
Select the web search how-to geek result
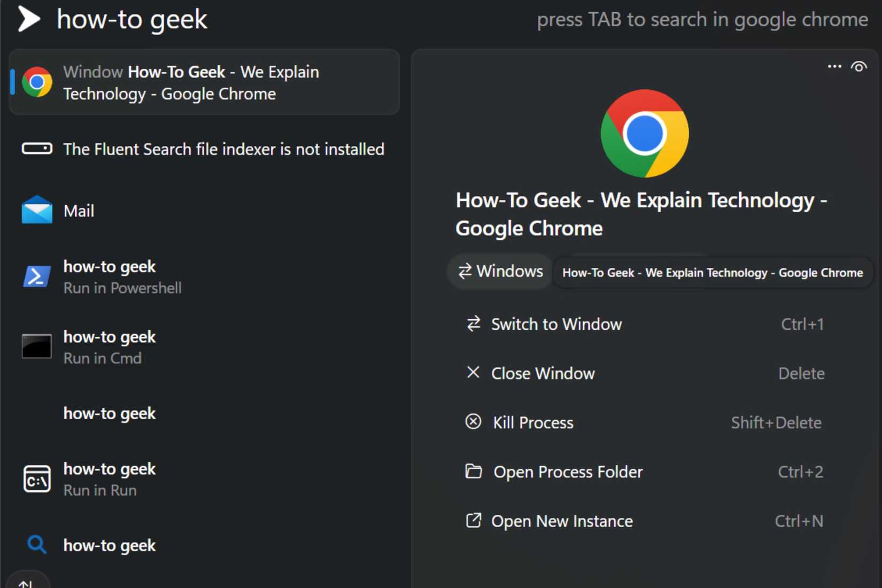pos(204,545)
